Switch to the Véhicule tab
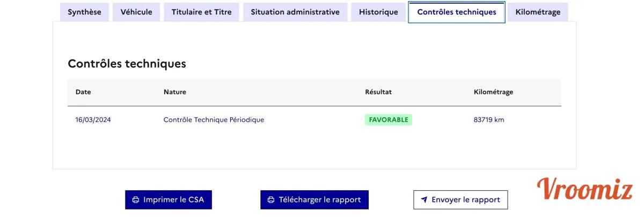 pos(136,12)
